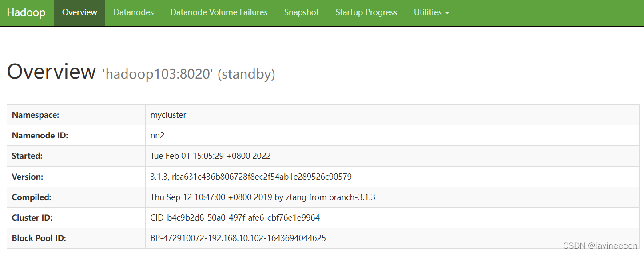Expand the Utilities dropdown menu
This screenshot has height=253, width=644.
point(432,13)
